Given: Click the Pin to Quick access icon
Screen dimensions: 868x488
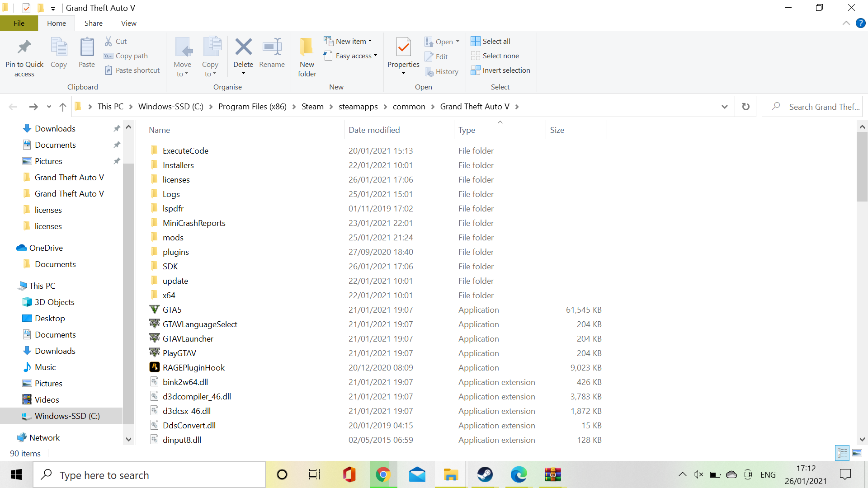Looking at the screenshot, I should [x=24, y=47].
